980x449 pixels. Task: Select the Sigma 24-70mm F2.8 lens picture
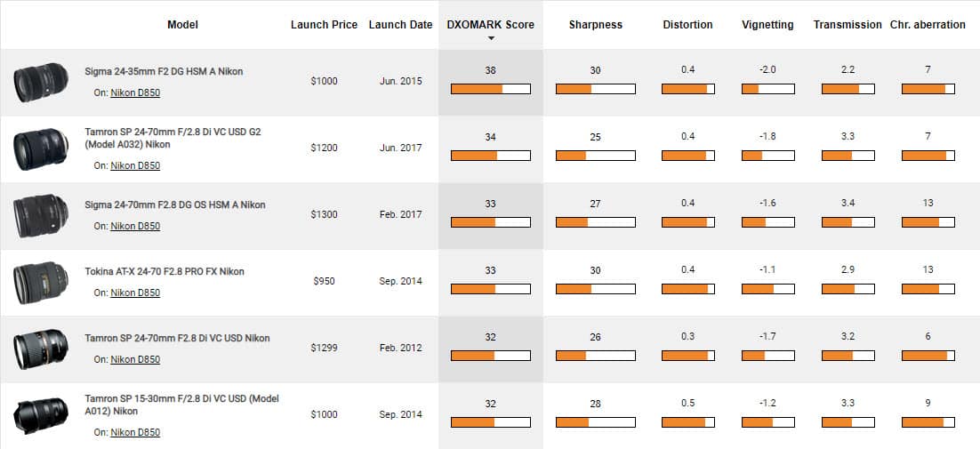tap(40, 215)
